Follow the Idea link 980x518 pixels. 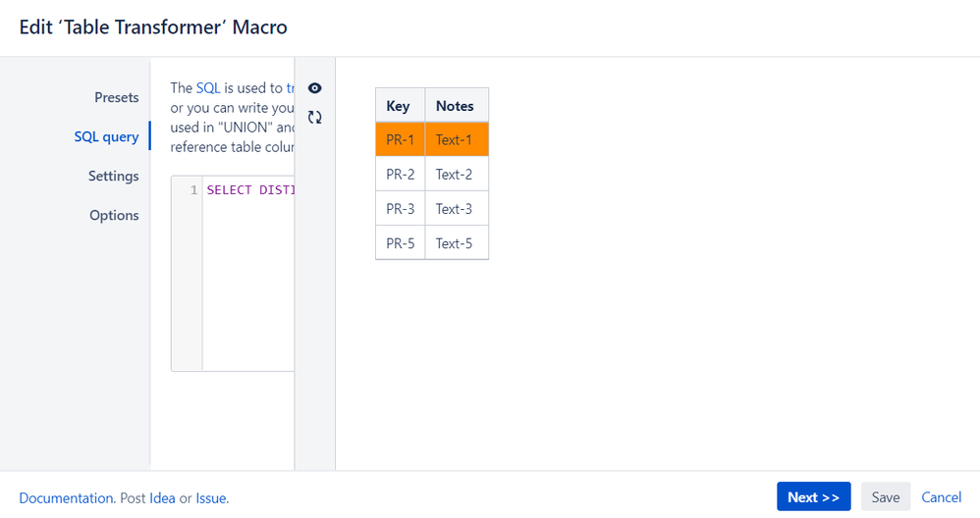coord(162,498)
